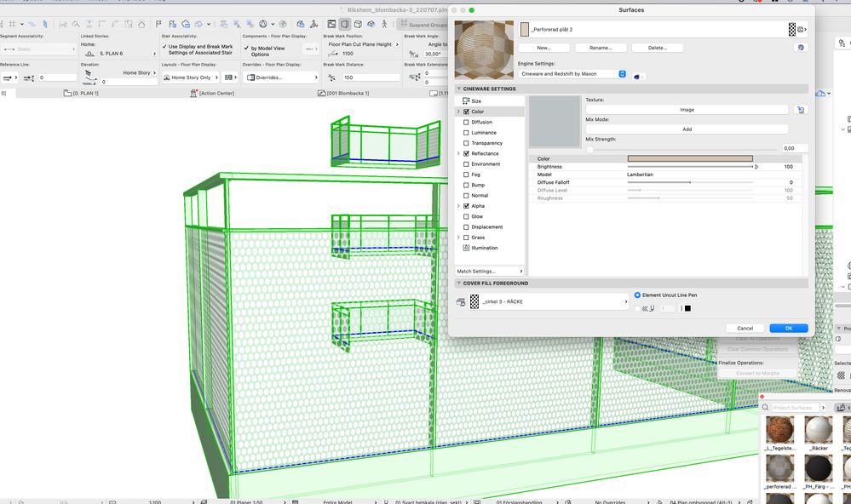Uncheck the Alpha channel checkbox
The height and width of the screenshot is (504, 851).
coord(468,205)
